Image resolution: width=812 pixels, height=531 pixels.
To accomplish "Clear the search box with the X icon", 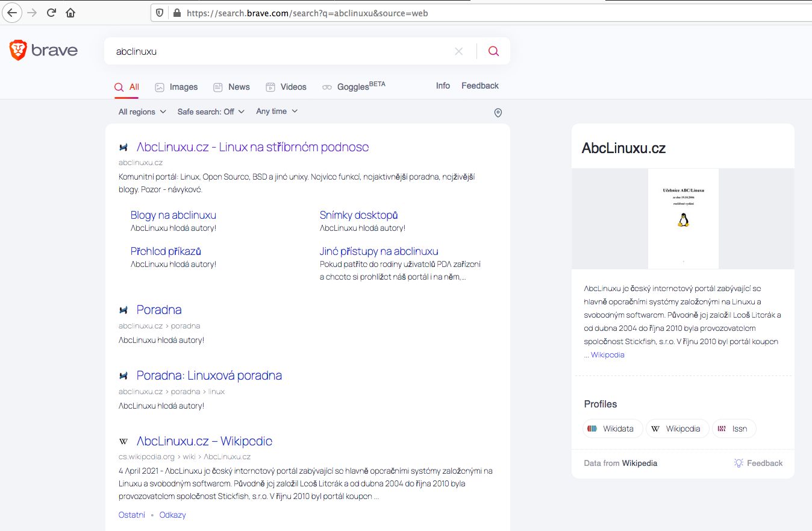I will [459, 51].
